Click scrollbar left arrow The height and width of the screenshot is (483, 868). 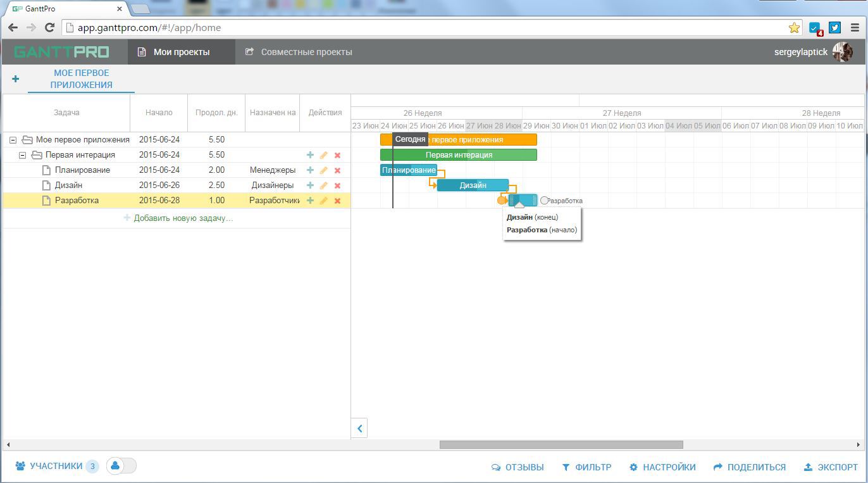tap(8, 444)
